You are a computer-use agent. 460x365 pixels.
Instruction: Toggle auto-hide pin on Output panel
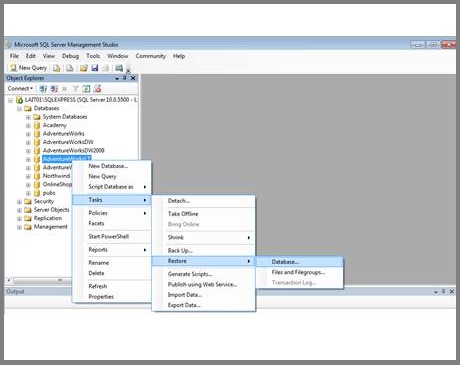click(x=444, y=291)
